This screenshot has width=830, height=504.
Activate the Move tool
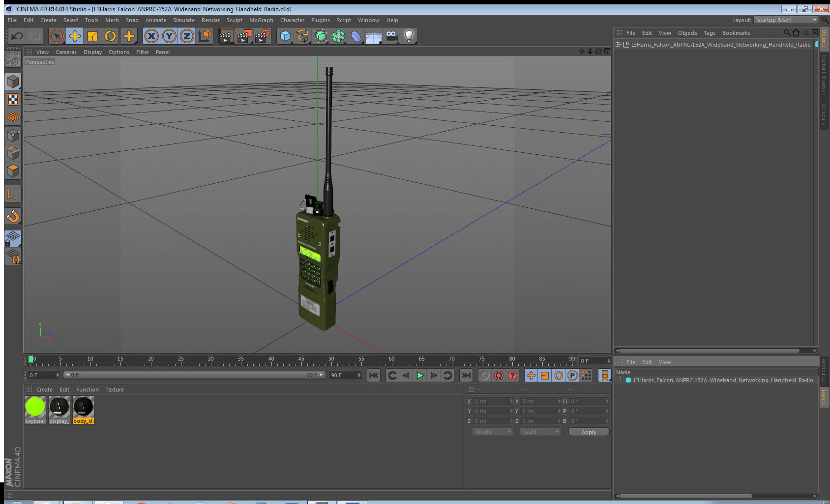click(x=75, y=36)
